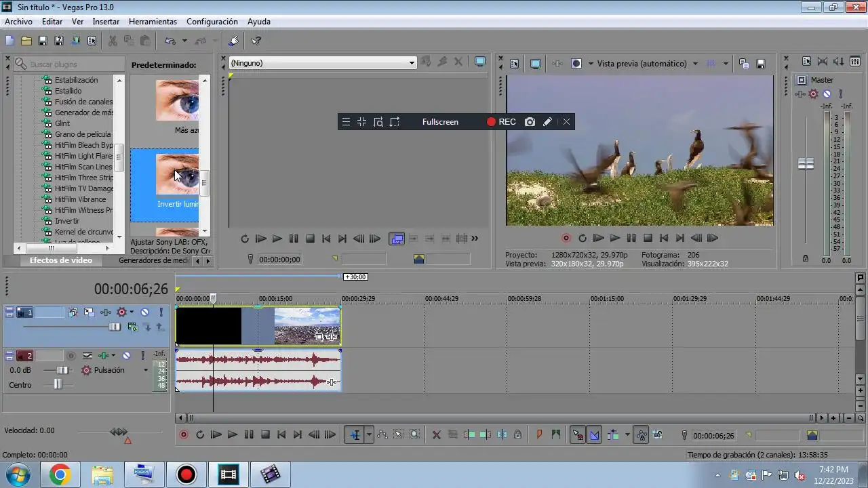Open the Configuración menu
This screenshot has height=488, width=868.
[212, 22]
